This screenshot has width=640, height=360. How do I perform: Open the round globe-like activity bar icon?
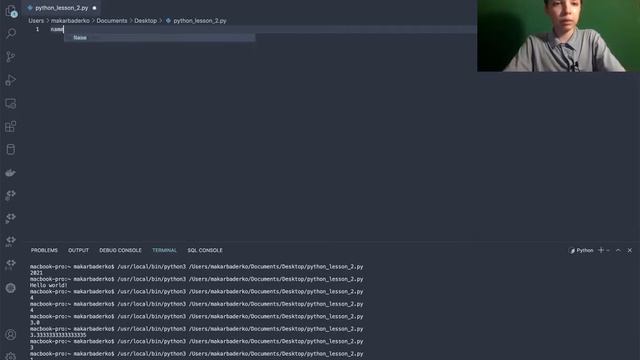11,288
